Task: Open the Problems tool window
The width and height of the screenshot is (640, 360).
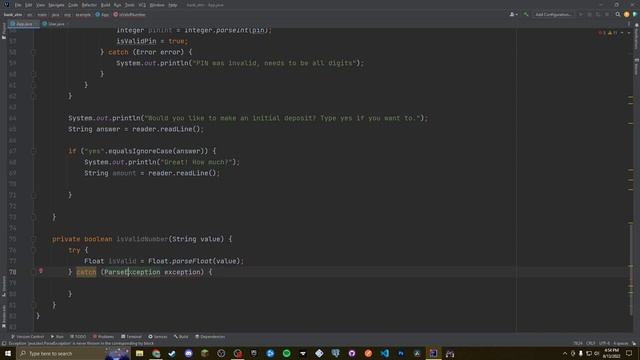Action: (x=104, y=337)
